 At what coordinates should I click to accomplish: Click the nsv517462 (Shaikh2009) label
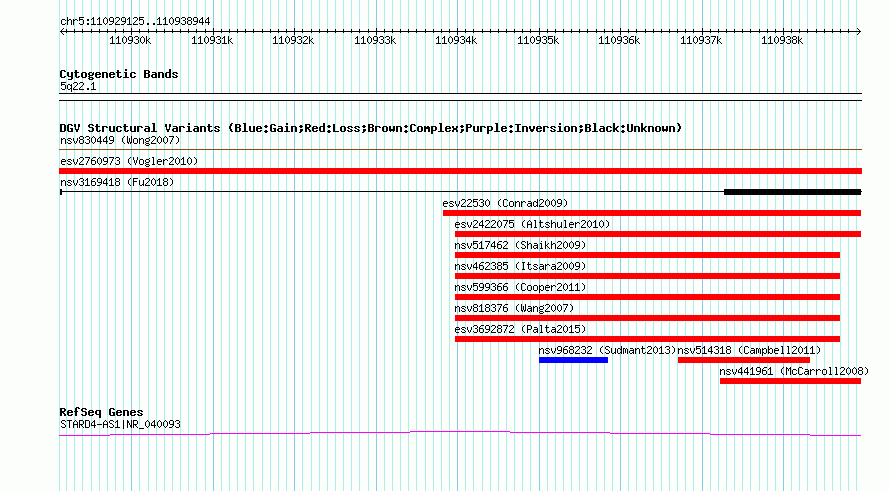point(520,245)
